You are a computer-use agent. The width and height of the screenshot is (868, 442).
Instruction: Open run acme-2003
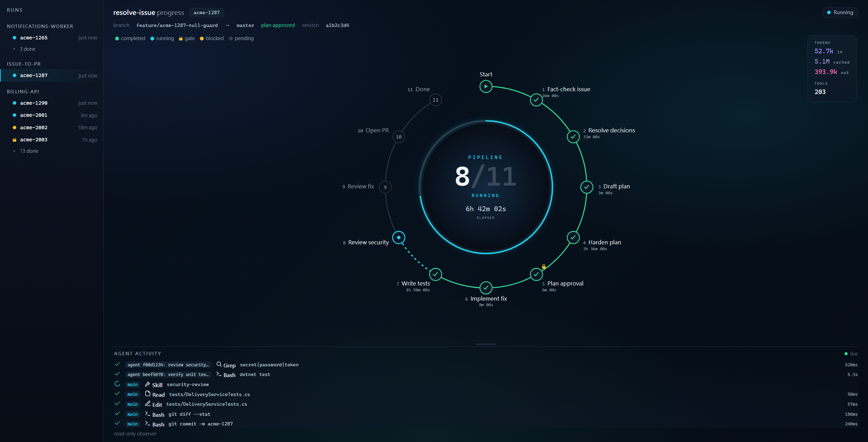click(52, 140)
